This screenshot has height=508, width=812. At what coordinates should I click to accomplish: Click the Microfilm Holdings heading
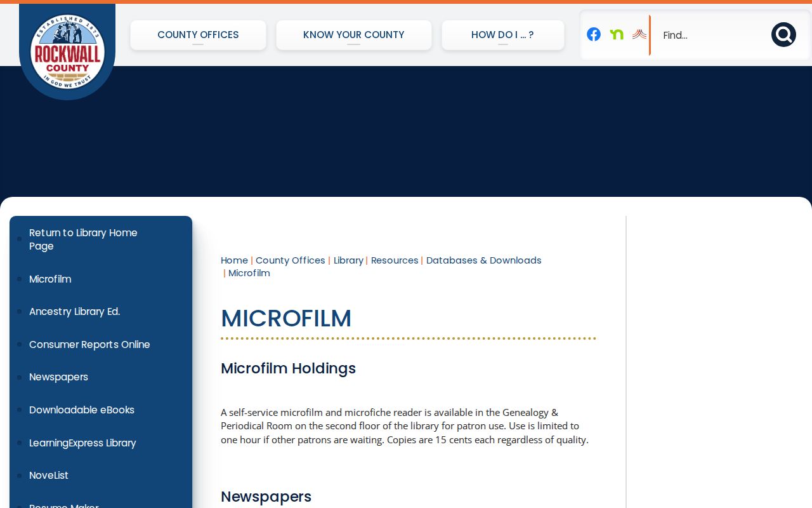288,368
